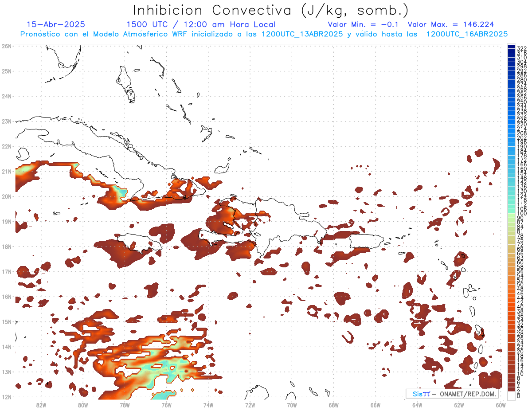Click the '82W' longitude label

point(41,405)
